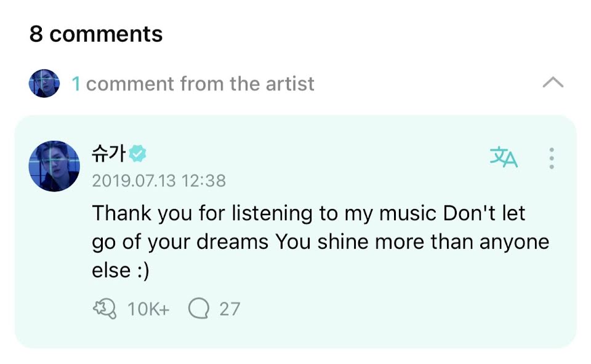This screenshot has height=364, width=591.
Task: Open the three-dot more options menu
Action: (552, 159)
